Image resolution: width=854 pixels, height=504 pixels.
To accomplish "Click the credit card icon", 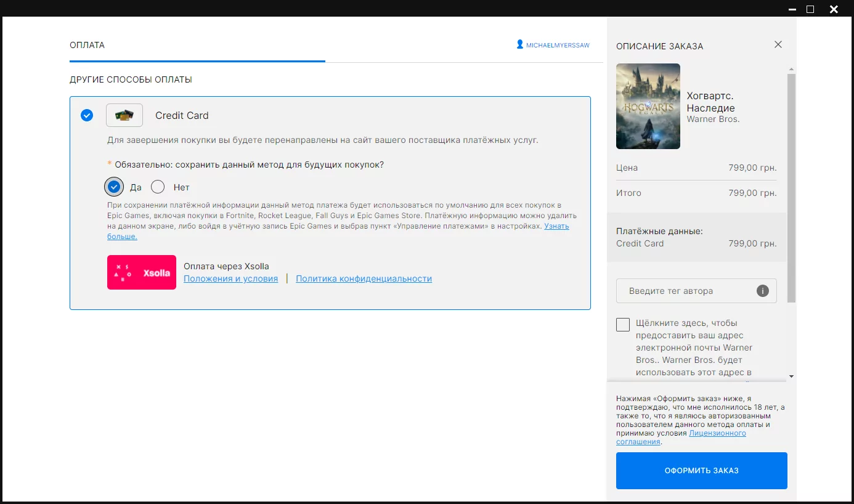I will tap(124, 115).
